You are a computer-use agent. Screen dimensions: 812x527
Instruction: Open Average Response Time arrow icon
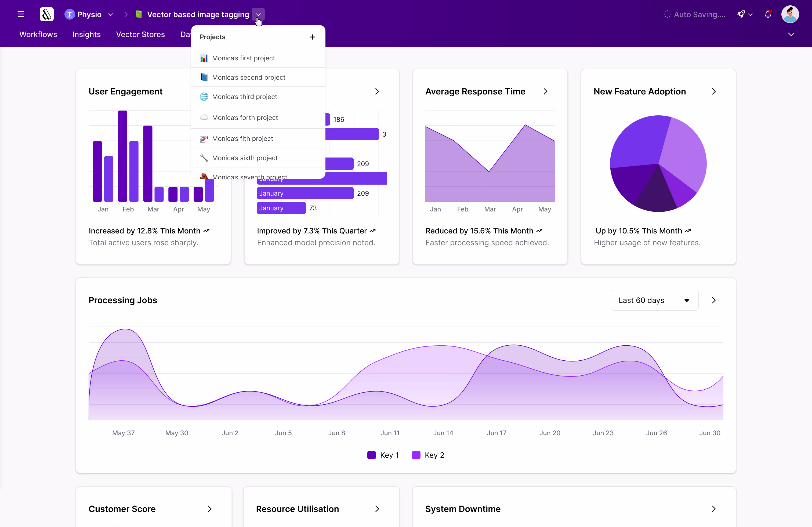545,91
